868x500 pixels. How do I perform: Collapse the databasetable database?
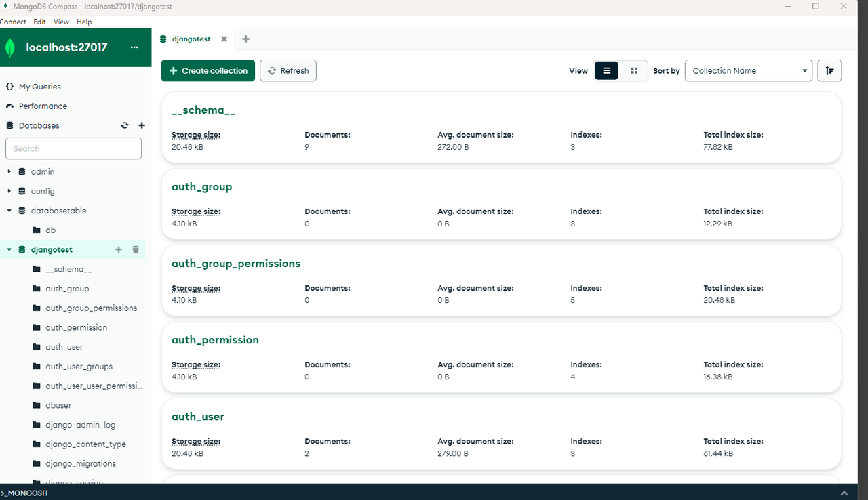tap(9, 211)
